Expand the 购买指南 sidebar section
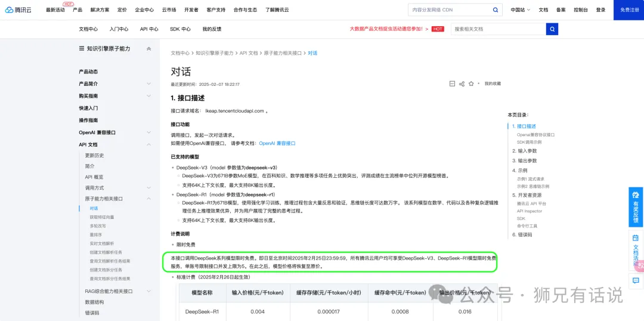The height and width of the screenshot is (321, 644). (148, 96)
